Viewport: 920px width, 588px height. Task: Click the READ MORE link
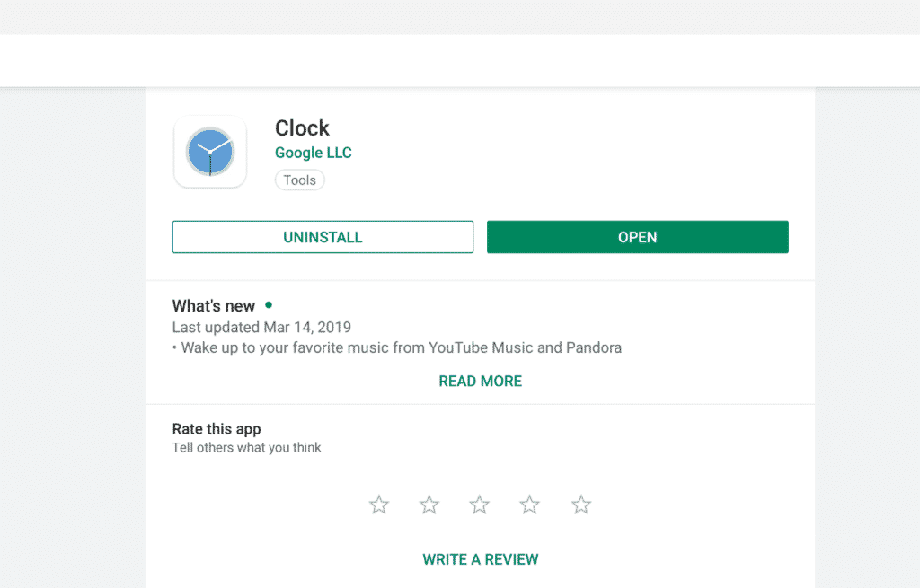pyautogui.click(x=480, y=381)
